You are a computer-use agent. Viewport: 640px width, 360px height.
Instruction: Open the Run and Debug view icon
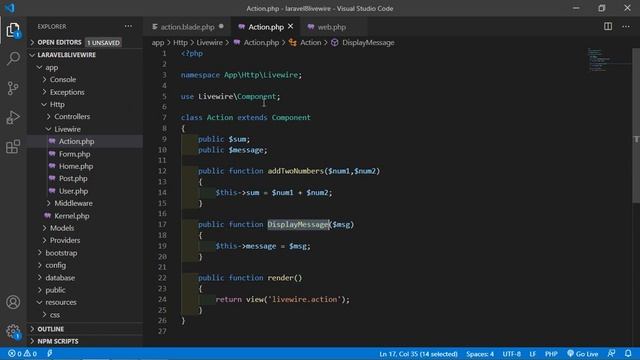point(13,117)
